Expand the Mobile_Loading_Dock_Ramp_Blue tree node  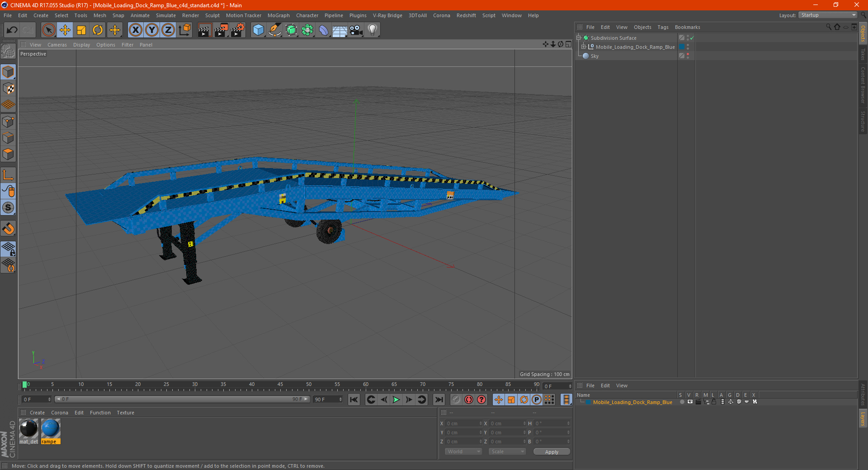click(583, 47)
